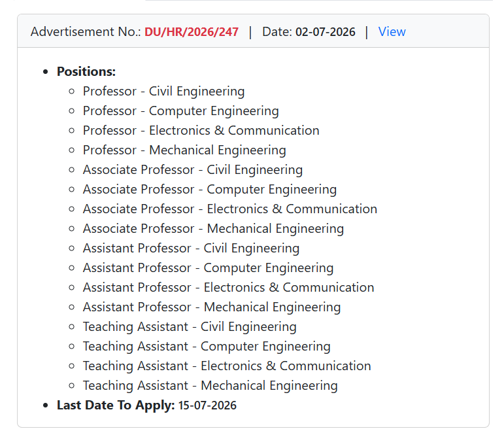Select Assistant Professor - Electronics & Communication
504x448 pixels.
(229, 288)
